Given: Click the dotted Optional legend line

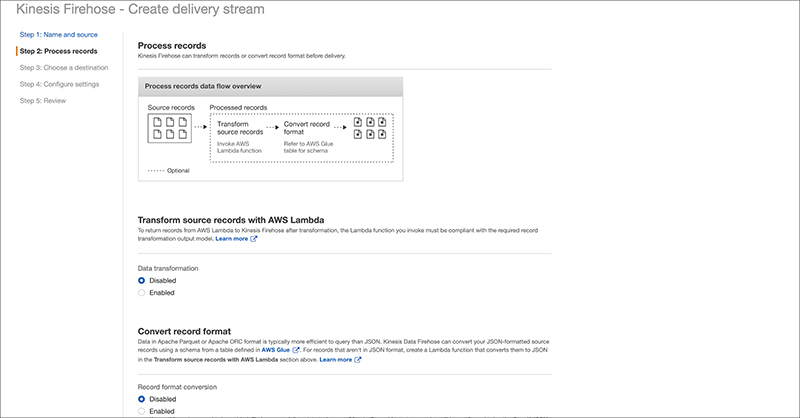Looking at the screenshot, I should coord(155,171).
